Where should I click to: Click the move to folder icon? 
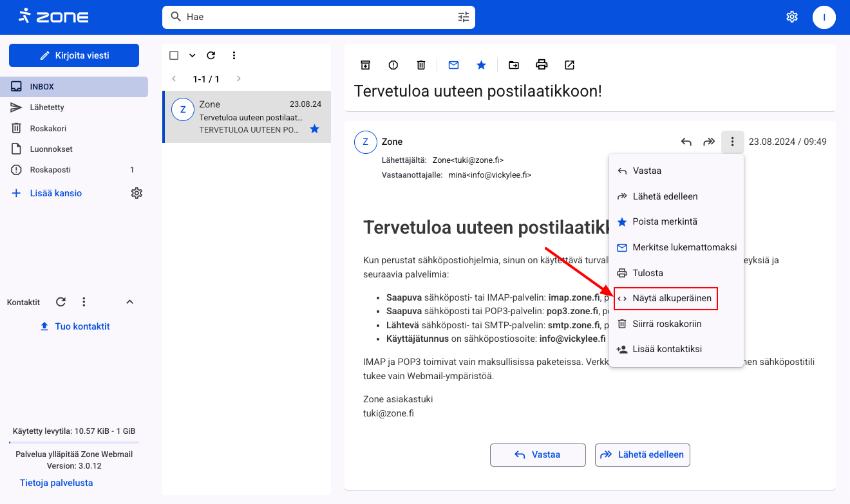pyautogui.click(x=514, y=65)
